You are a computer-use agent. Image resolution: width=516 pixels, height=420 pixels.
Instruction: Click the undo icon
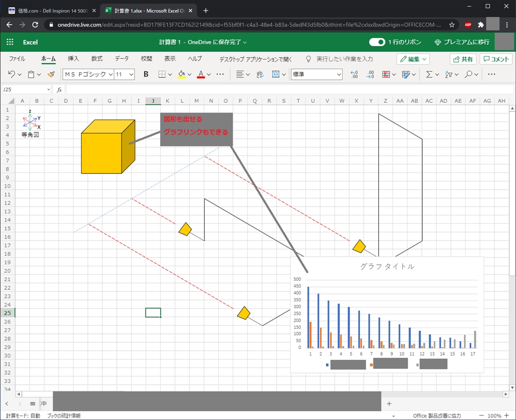tap(12, 74)
